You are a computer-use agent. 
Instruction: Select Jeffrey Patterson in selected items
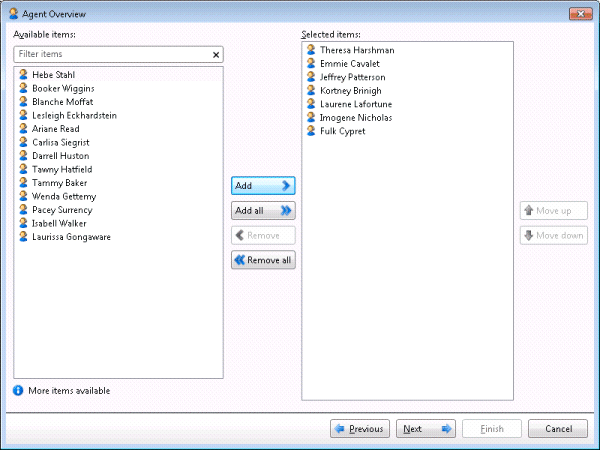tap(352, 77)
